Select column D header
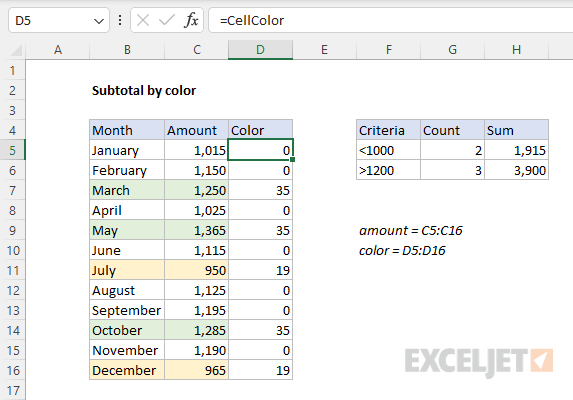Screen dimensions: 573x400 pos(260,50)
